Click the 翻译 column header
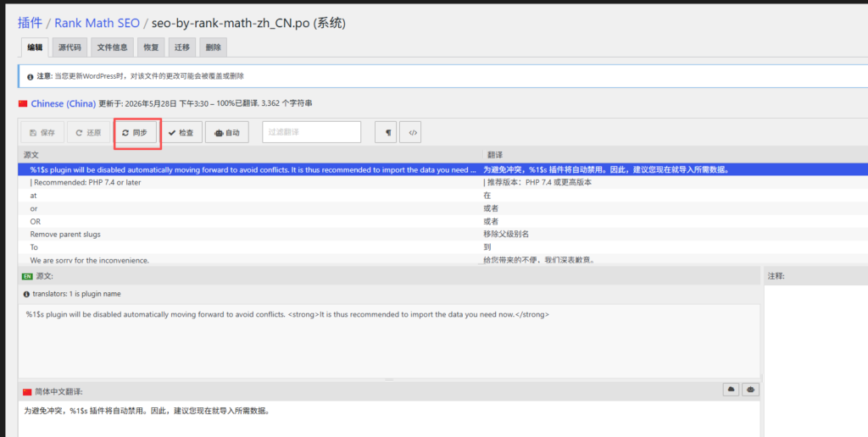868x437 pixels. (494, 156)
